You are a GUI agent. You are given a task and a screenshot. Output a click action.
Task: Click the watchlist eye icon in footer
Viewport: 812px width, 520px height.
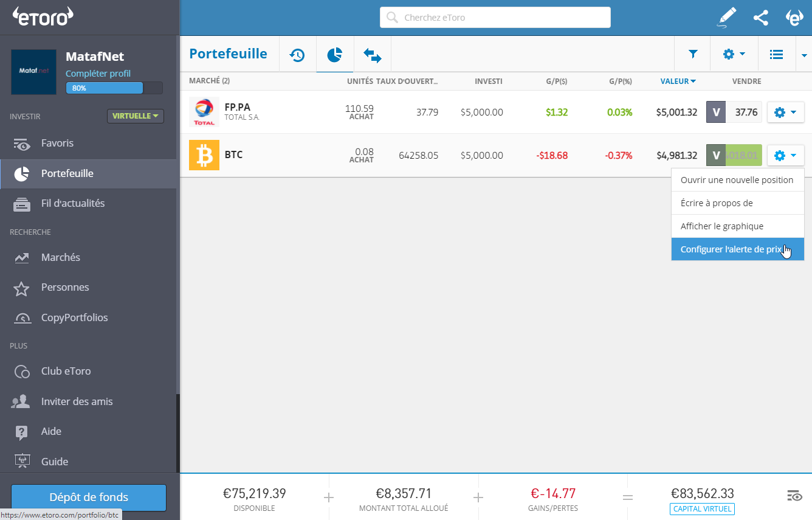[x=794, y=496]
